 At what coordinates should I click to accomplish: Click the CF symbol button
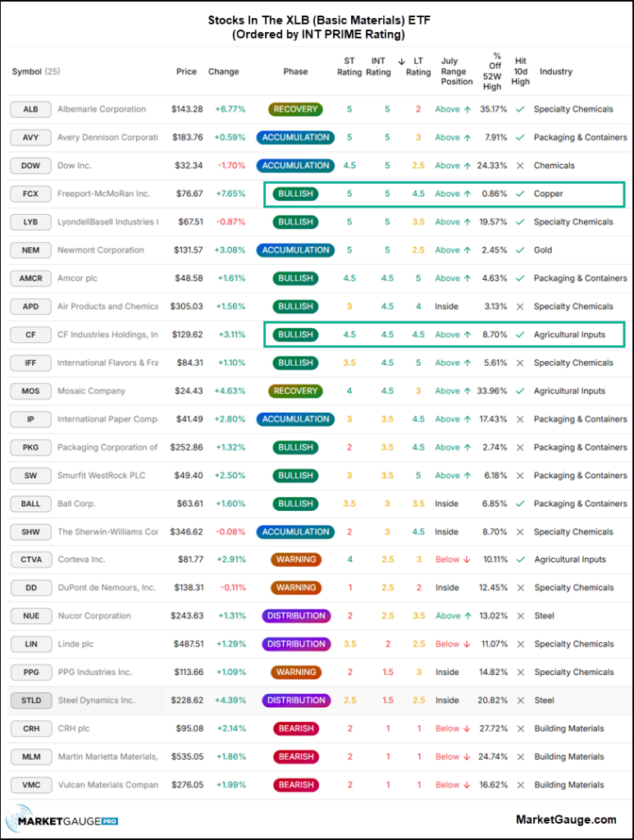(30, 335)
